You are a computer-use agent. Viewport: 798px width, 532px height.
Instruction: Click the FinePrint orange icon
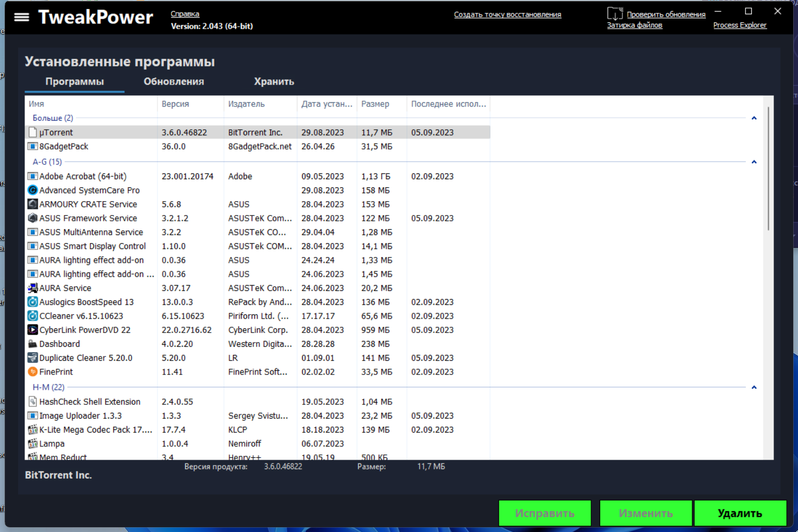click(x=32, y=371)
